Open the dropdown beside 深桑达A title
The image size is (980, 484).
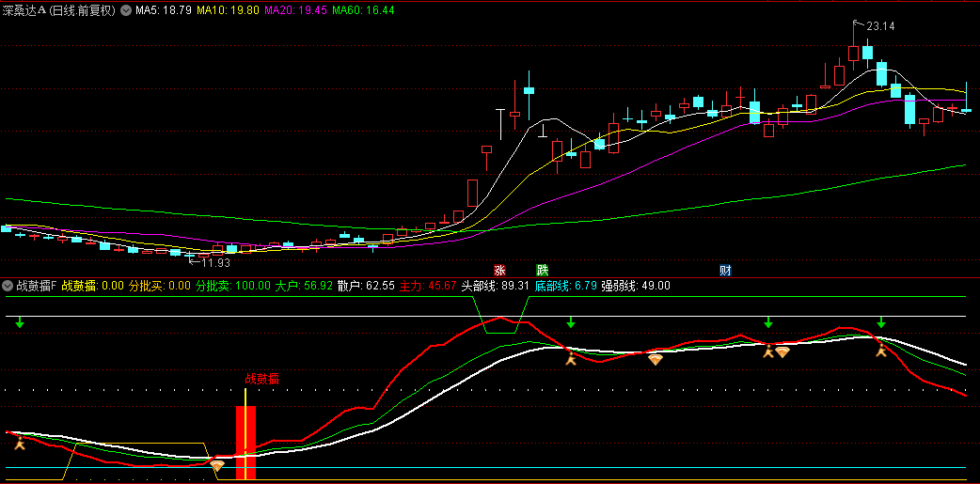point(126,10)
